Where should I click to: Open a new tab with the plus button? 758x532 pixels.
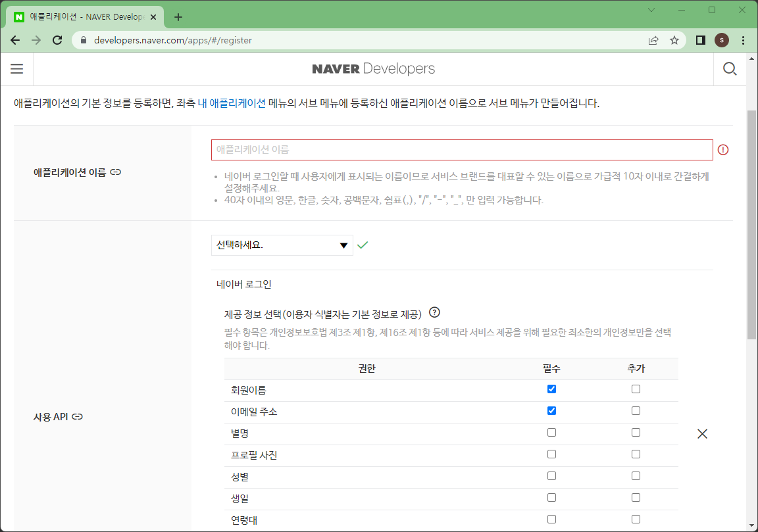coord(178,17)
